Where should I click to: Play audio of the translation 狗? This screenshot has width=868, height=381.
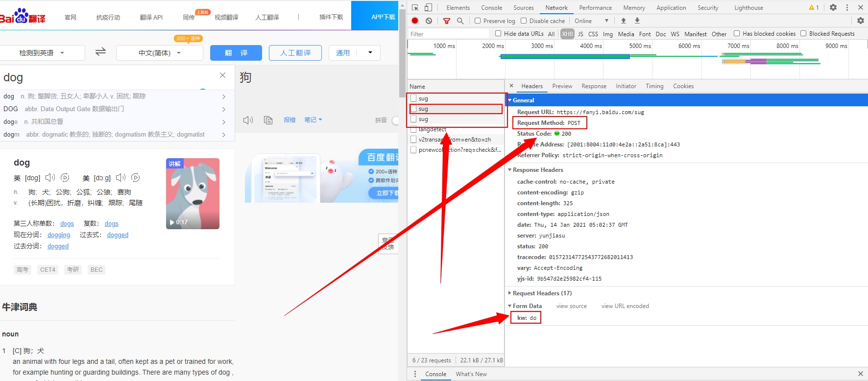coord(248,120)
